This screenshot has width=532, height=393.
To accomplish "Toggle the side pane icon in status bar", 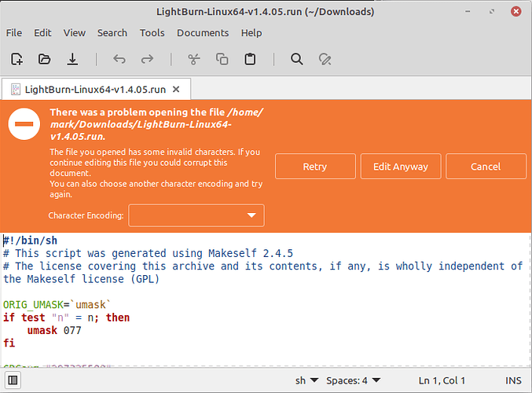I will click(x=13, y=380).
